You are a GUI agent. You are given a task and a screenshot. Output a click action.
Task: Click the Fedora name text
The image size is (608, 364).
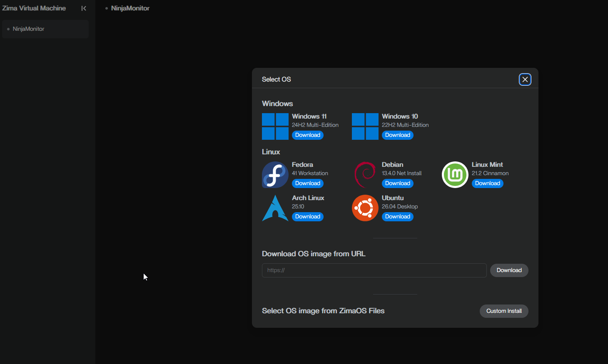tap(302, 165)
